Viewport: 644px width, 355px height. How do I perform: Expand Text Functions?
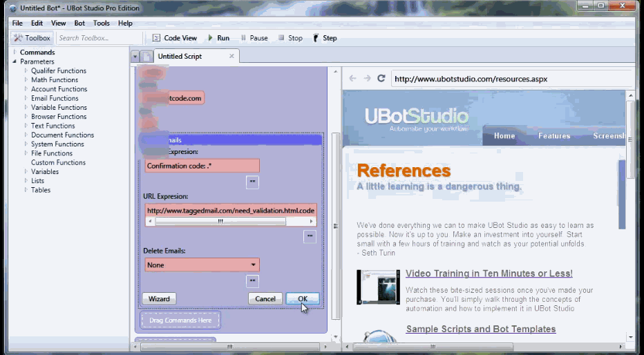click(x=26, y=126)
